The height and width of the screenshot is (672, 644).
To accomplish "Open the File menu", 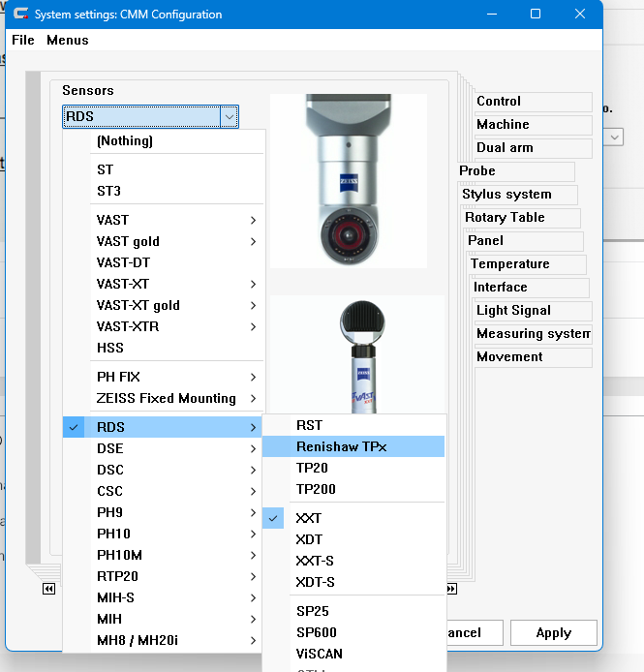I will [22, 40].
